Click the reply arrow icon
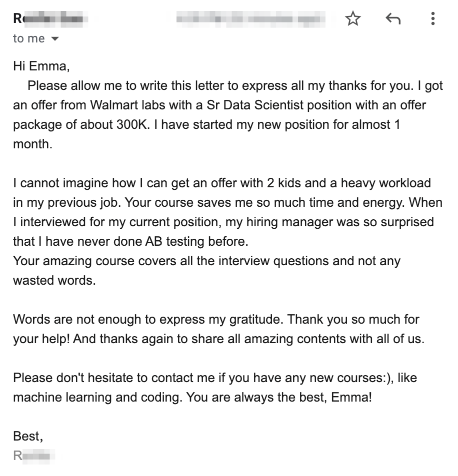This screenshot has height=476, width=458. point(393,19)
